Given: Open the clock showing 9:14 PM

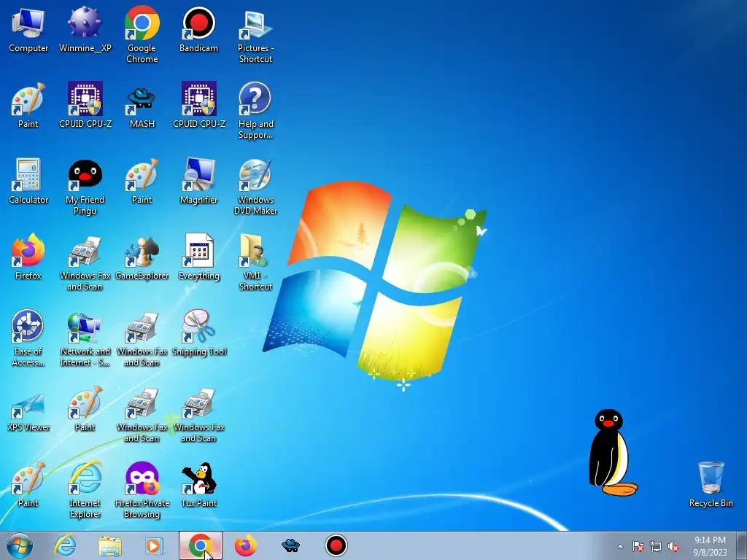Looking at the screenshot, I should (x=710, y=545).
